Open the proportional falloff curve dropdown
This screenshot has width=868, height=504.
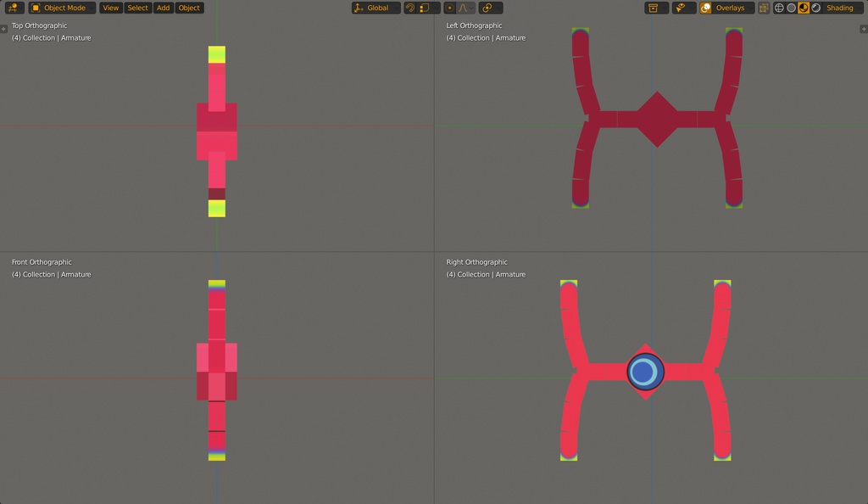(465, 8)
